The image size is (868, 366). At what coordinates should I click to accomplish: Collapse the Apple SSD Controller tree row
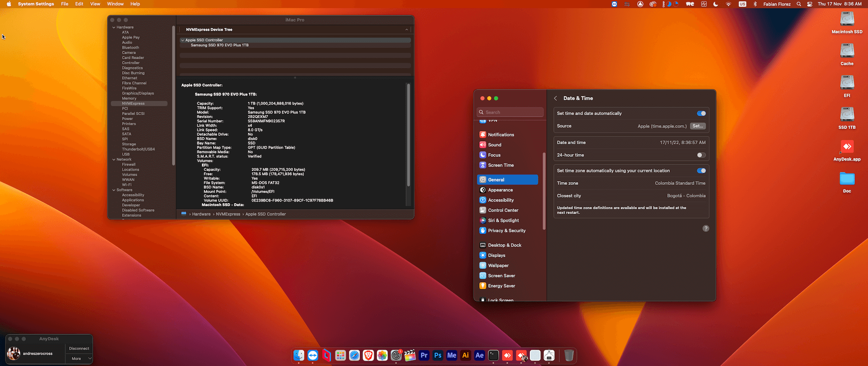(x=183, y=40)
